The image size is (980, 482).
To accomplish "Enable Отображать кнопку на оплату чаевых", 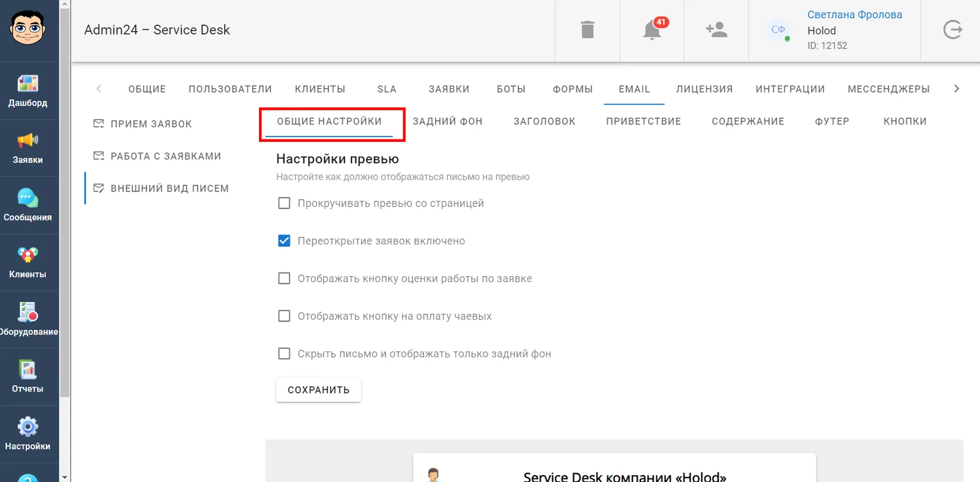I will (284, 316).
